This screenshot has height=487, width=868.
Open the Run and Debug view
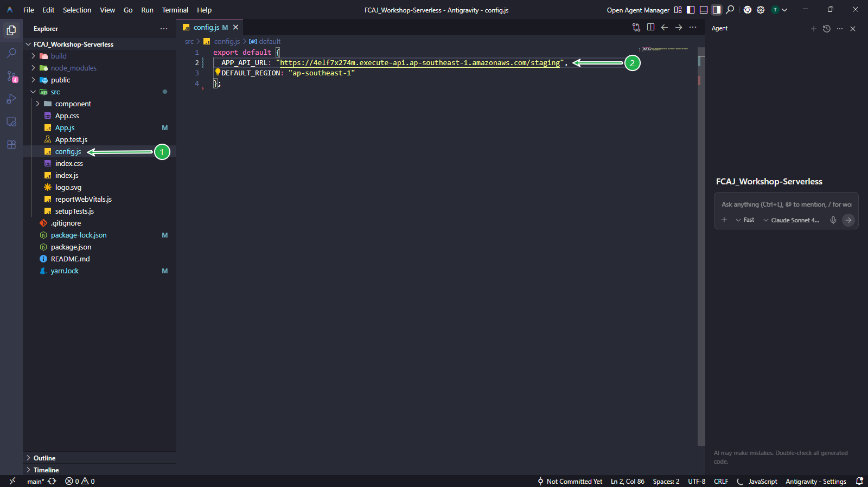click(x=11, y=99)
